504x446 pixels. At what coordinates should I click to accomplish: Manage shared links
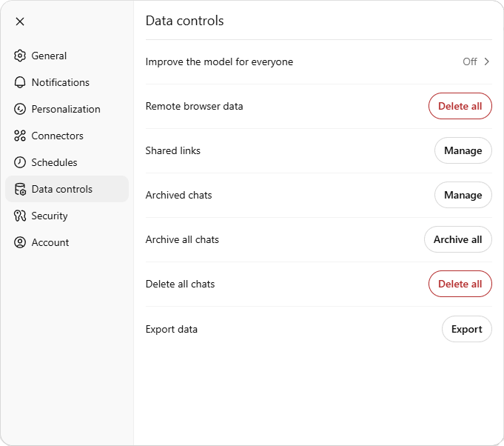coord(463,150)
